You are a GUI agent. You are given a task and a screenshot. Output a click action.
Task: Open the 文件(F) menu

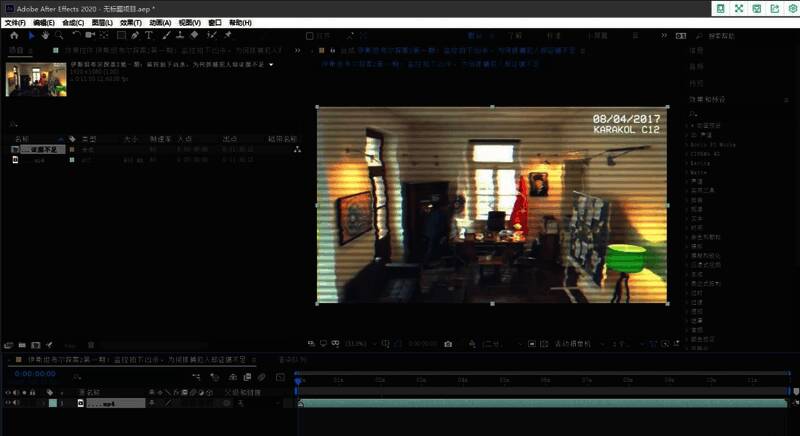pyautogui.click(x=15, y=22)
